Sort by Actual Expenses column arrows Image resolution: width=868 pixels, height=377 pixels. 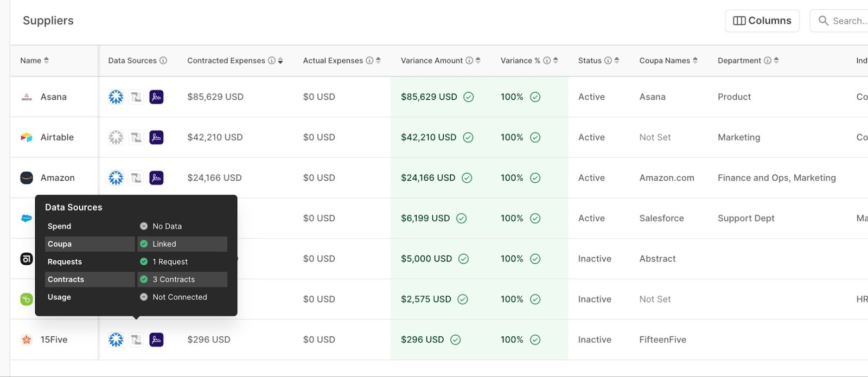[x=378, y=61]
